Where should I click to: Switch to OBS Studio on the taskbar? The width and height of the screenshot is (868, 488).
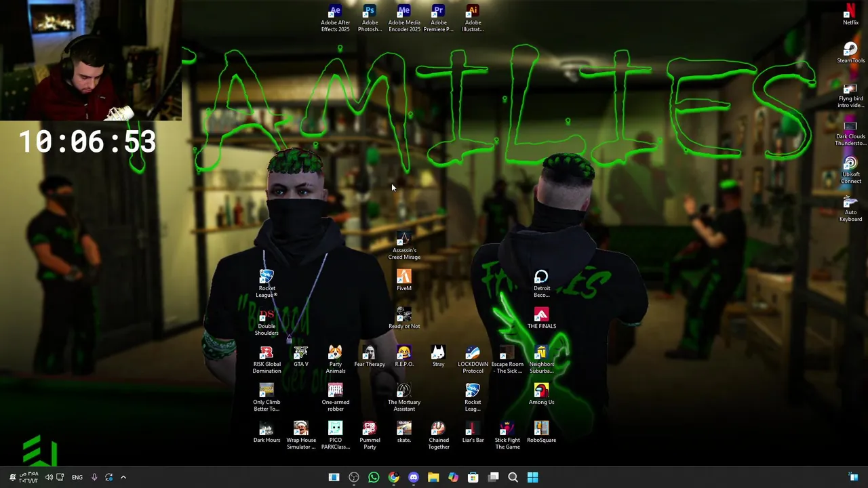(x=354, y=477)
